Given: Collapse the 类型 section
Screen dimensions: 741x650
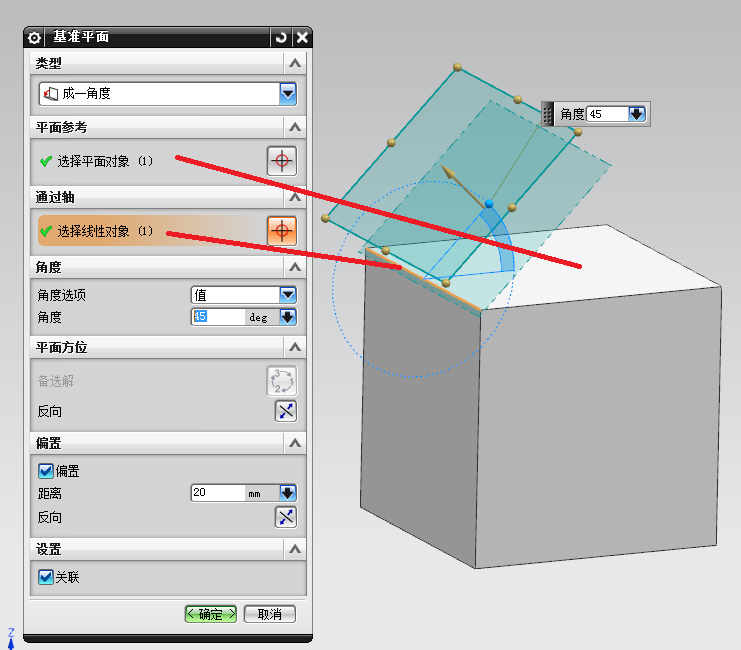Looking at the screenshot, I should [x=295, y=63].
